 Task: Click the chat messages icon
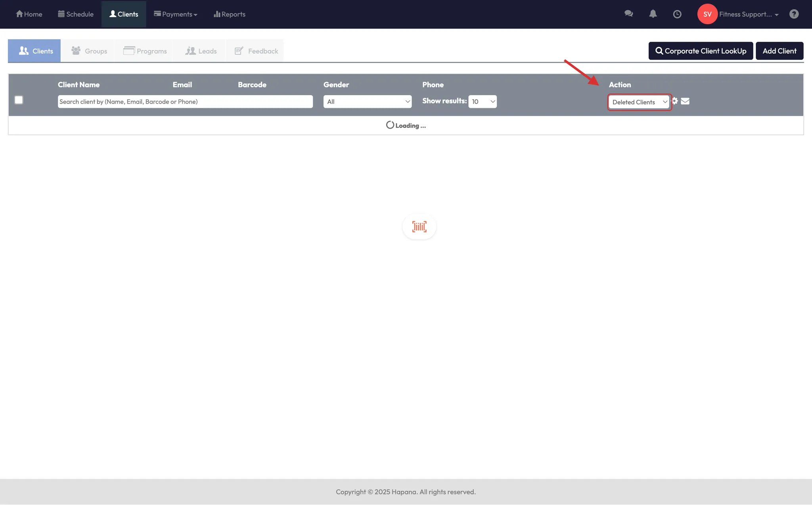628,14
